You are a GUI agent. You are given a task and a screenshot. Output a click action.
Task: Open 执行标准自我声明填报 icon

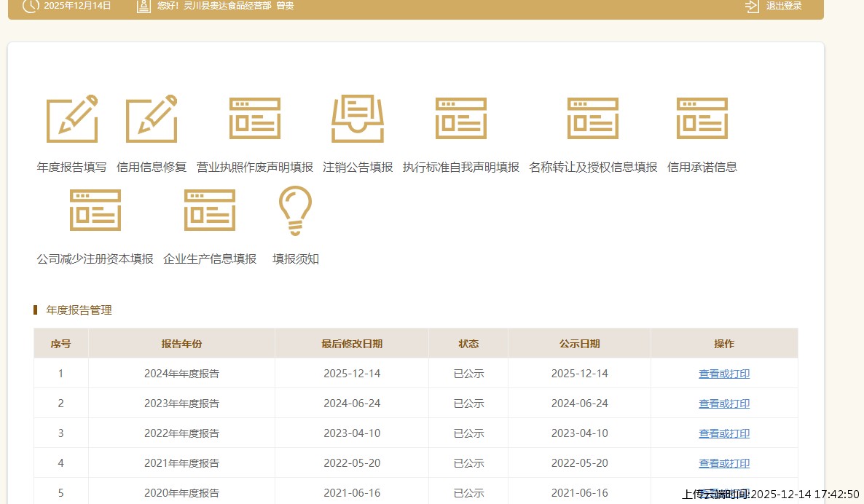pos(461,119)
